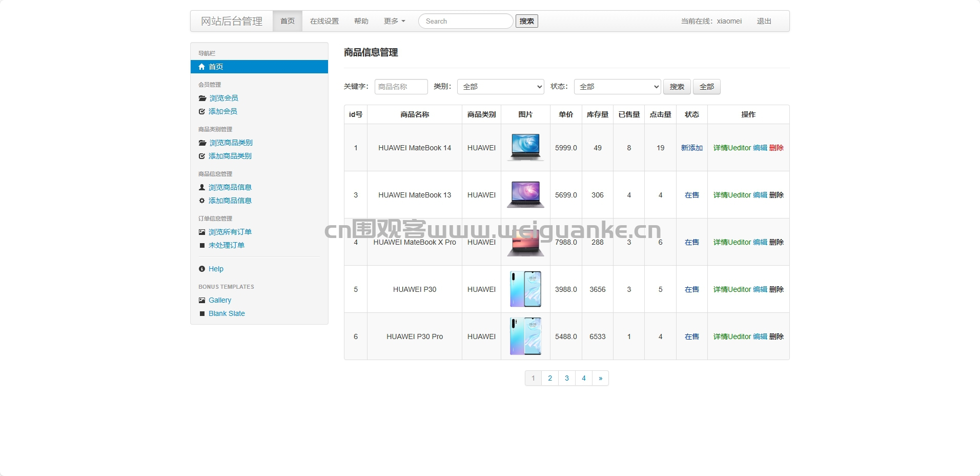The width and height of the screenshot is (980, 476).
Task: Click the HUAWEI P30 Pro product thumbnail
Action: pyautogui.click(x=525, y=336)
